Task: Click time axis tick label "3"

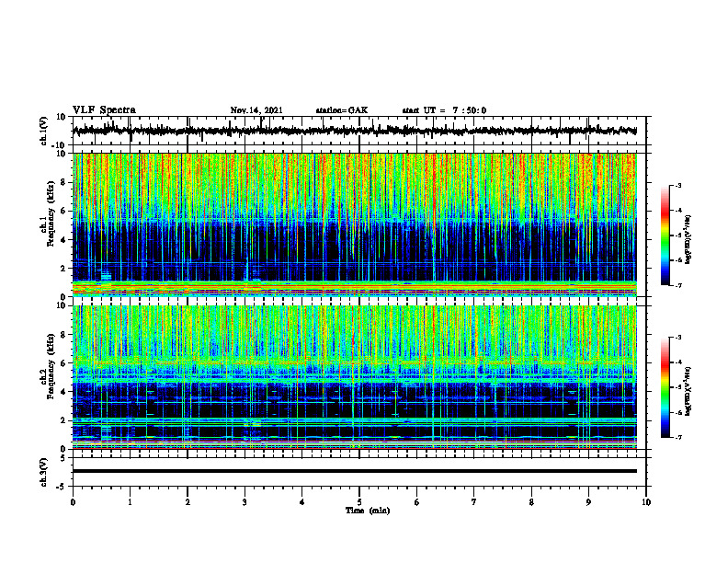Action: pos(245,502)
